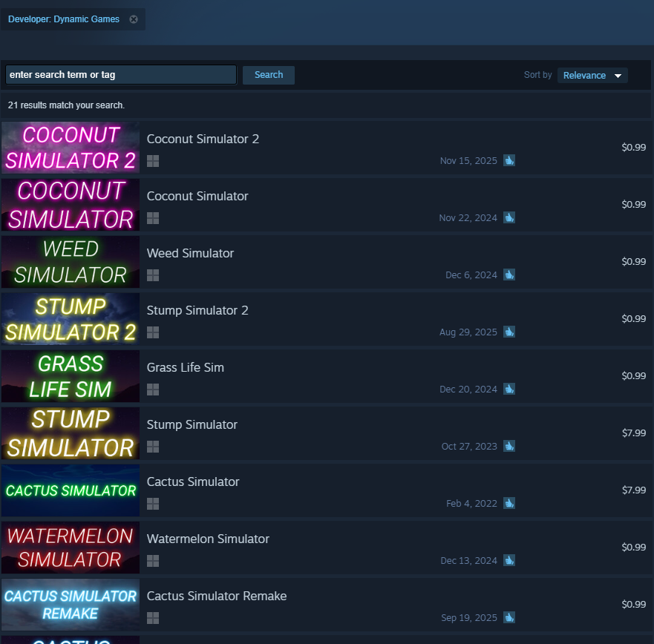Click review thumbs-up for Cactus Simulator Remake
Viewport: 654px width, 644px height.
coord(509,617)
